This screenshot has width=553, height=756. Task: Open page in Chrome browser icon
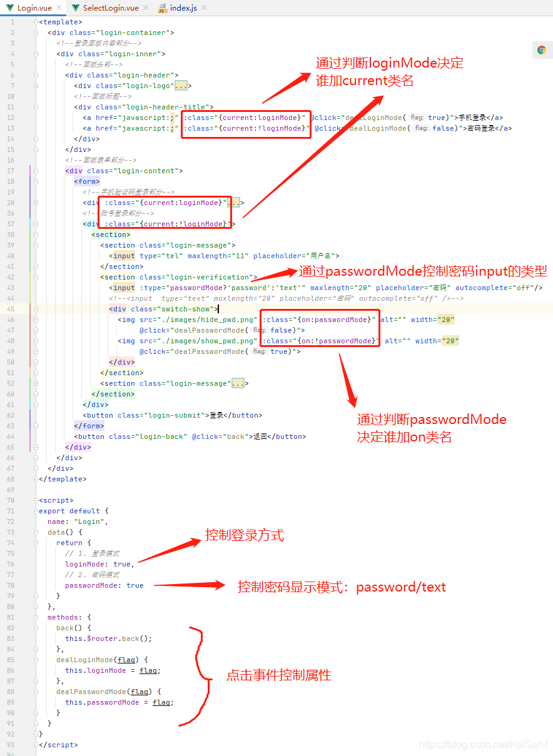(542, 51)
